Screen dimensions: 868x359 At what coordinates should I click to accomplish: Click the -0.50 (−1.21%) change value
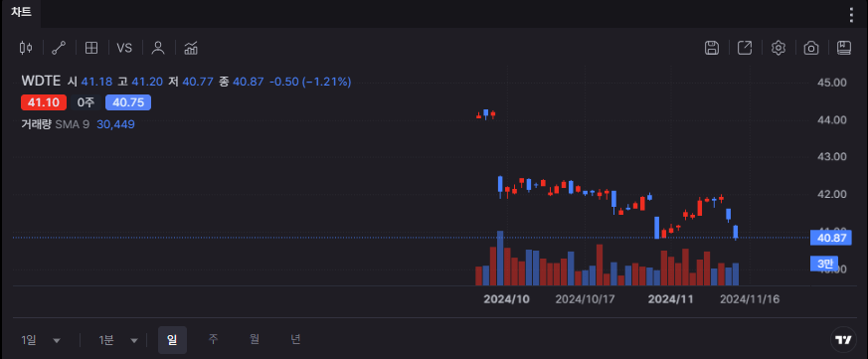[310, 82]
